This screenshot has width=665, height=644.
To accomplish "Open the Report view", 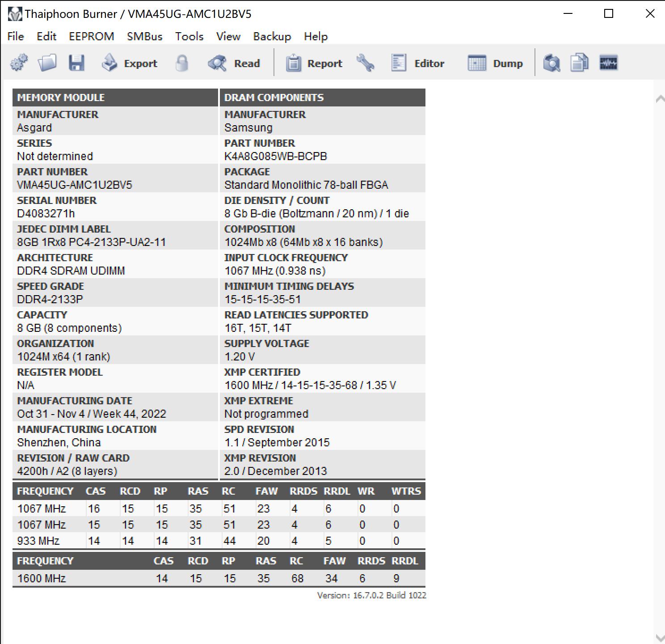I will [x=314, y=63].
